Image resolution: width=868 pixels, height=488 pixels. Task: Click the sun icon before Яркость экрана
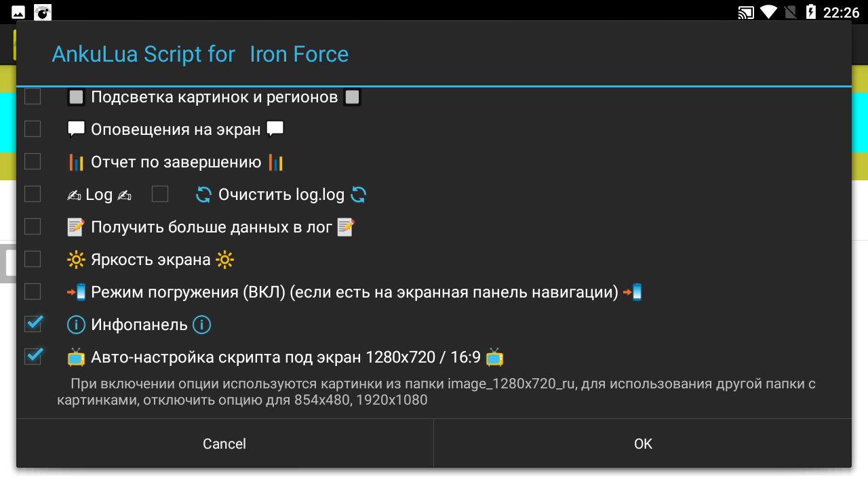tap(76, 260)
